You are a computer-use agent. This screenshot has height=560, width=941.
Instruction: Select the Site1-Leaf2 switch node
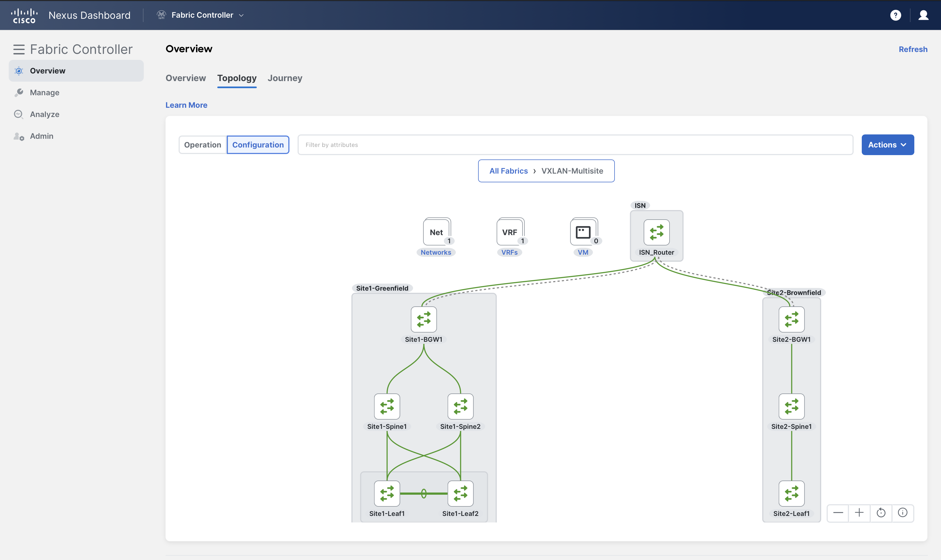point(460,493)
